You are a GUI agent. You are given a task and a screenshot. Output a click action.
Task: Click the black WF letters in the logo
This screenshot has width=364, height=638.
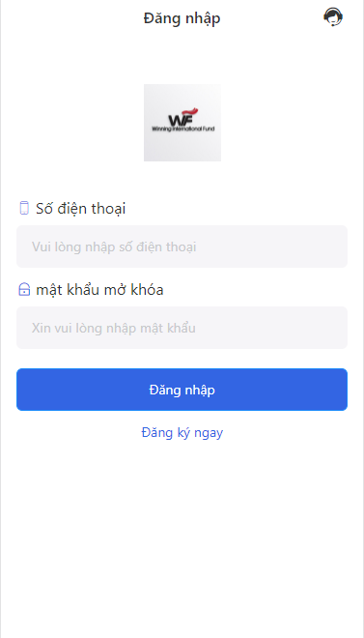click(x=180, y=120)
